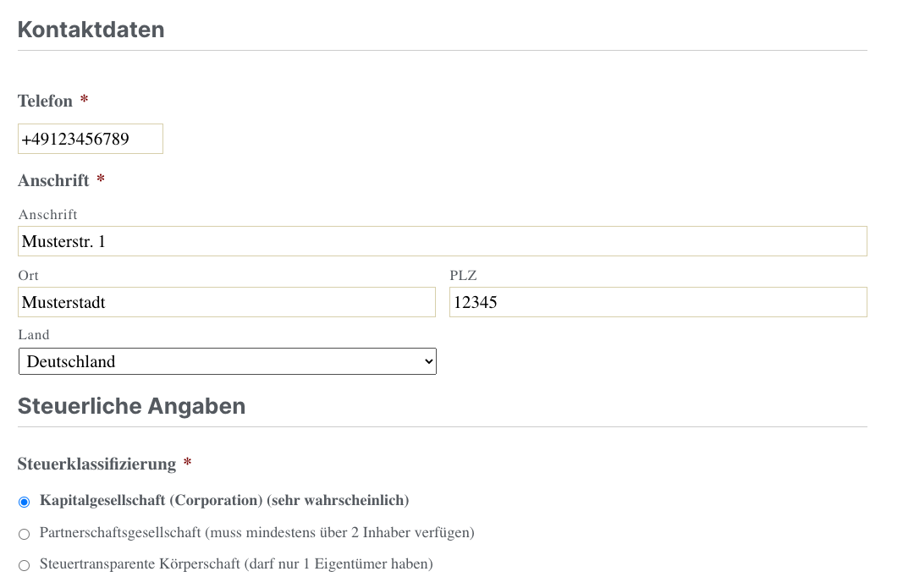Screen dimensions: 903x588
Task: Click the bold Telefon field label
Action: pos(45,101)
